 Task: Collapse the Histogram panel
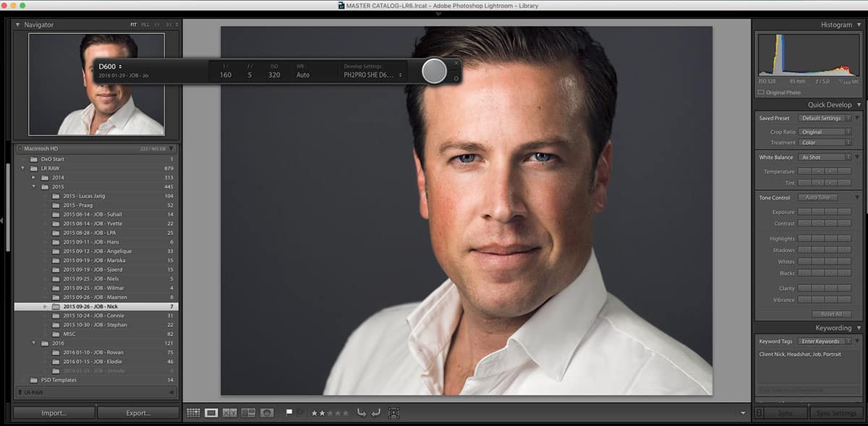860,25
